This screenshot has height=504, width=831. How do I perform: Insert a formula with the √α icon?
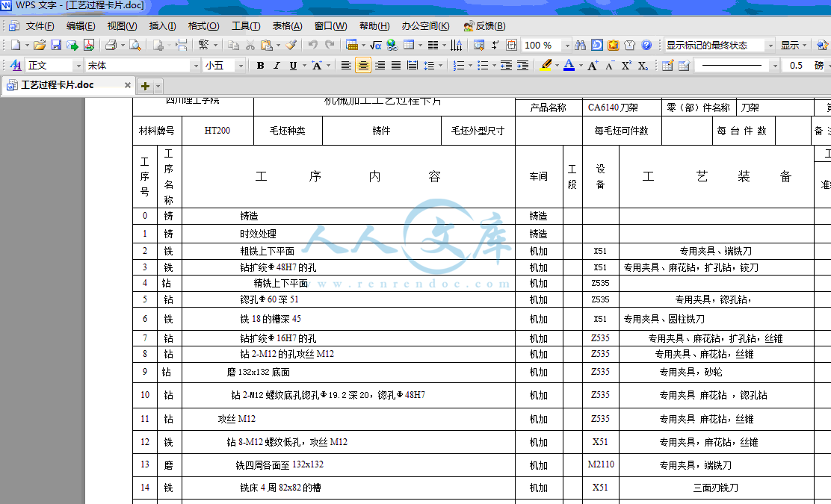pos(376,45)
